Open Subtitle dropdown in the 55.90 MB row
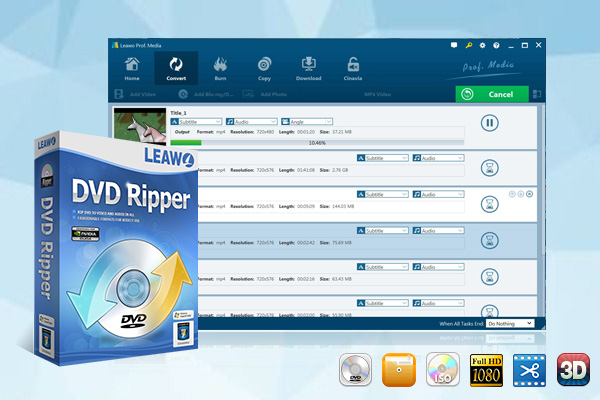Image resolution: width=600 pixels, height=400 pixels. tap(383, 303)
